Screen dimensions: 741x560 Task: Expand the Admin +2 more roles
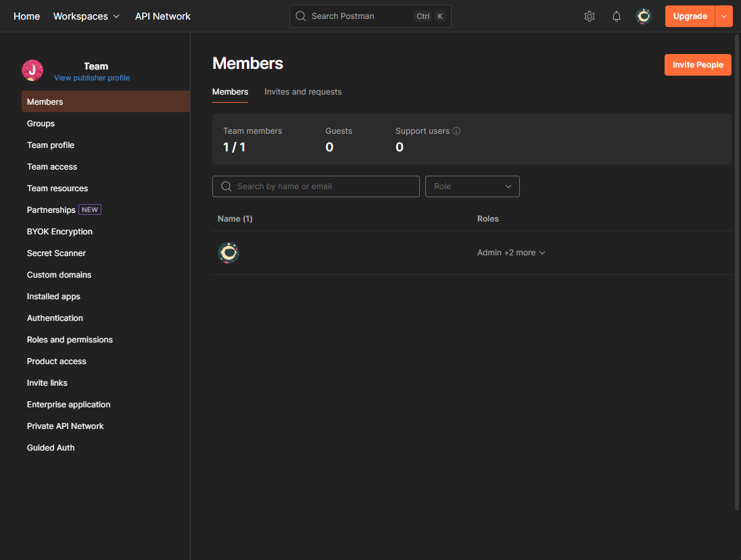[x=511, y=253]
